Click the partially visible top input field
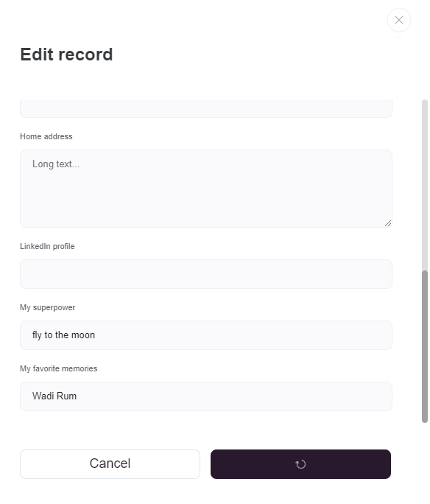This screenshot has width=430, height=504. point(206,108)
